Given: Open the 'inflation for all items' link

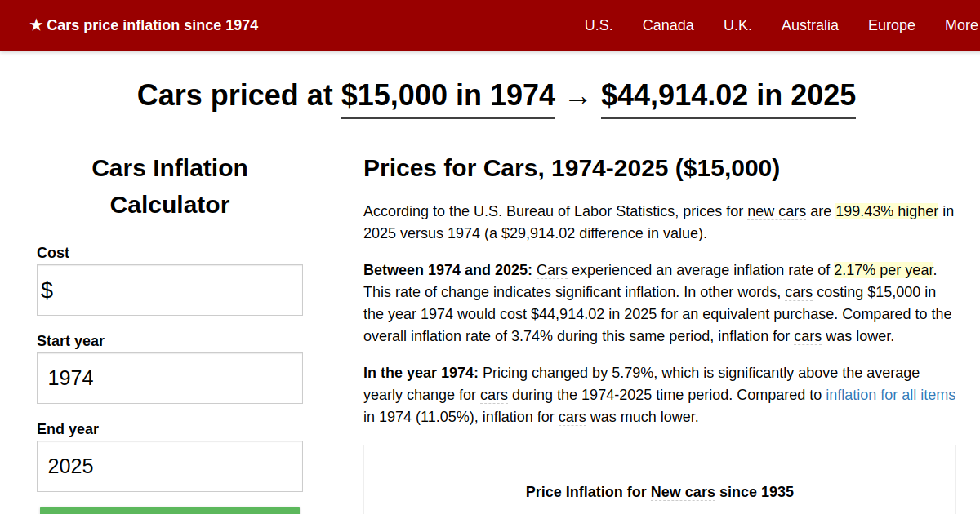Looking at the screenshot, I should (x=890, y=395).
